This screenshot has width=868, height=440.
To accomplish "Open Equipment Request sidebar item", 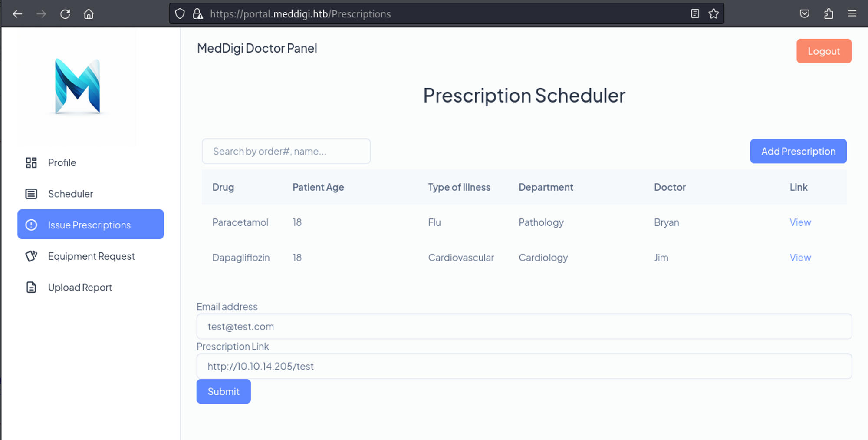I will 91,256.
